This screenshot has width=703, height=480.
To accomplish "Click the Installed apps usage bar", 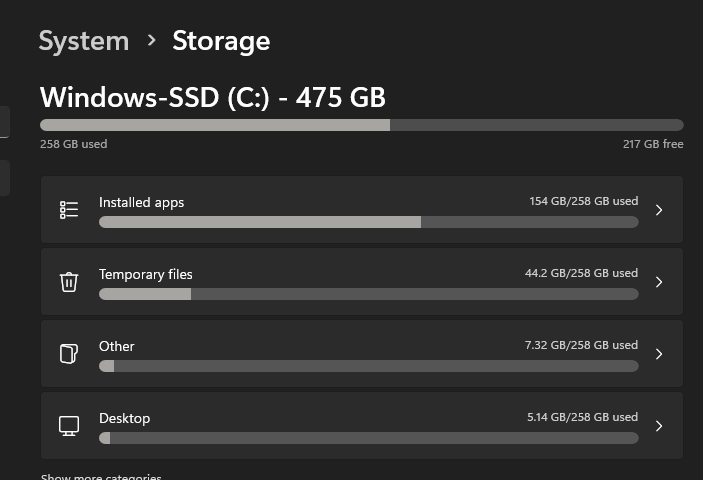I will tap(368, 222).
